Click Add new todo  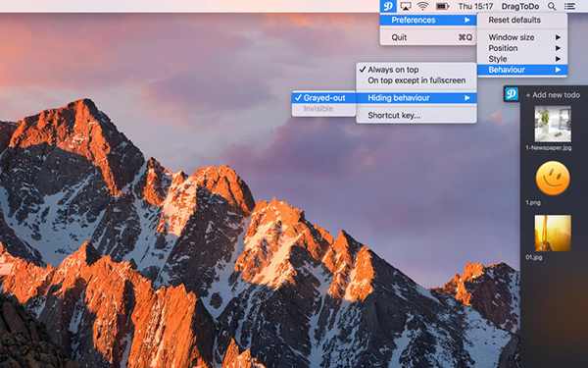tap(553, 95)
